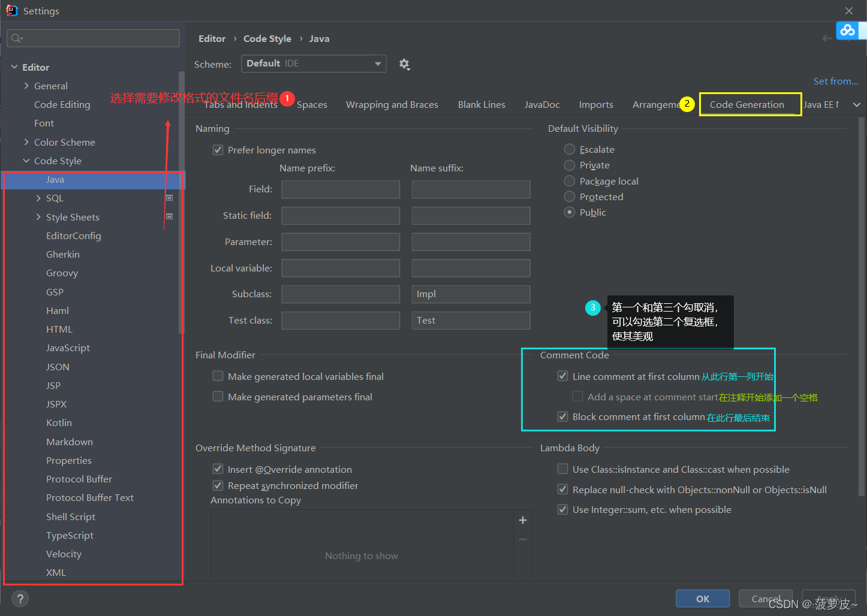
Task: Select Private visibility radio button
Action: (x=570, y=165)
